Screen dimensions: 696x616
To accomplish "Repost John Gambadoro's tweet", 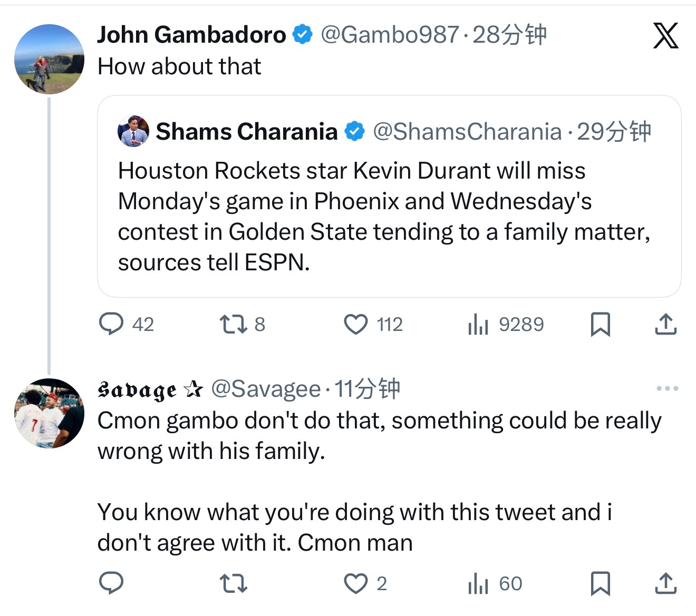I will 233,324.
